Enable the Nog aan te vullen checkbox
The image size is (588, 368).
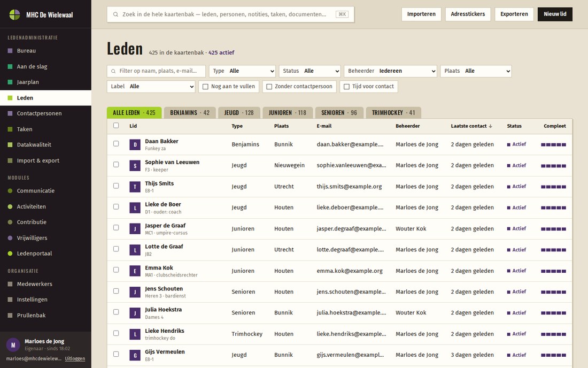(205, 87)
